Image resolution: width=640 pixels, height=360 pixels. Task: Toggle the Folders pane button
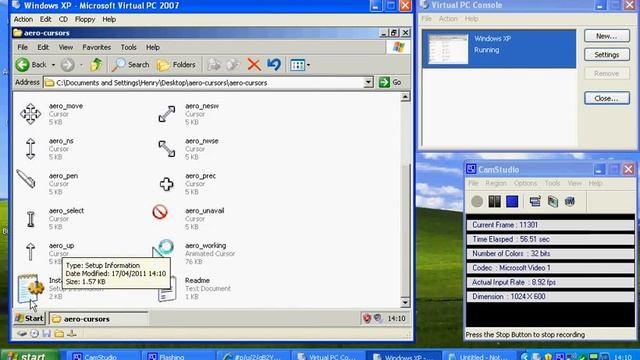coord(176,64)
